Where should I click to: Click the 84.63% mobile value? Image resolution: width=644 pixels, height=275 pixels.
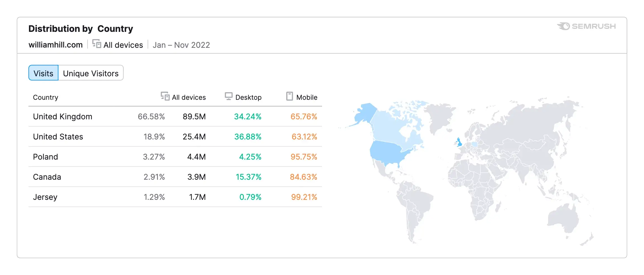pos(304,177)
